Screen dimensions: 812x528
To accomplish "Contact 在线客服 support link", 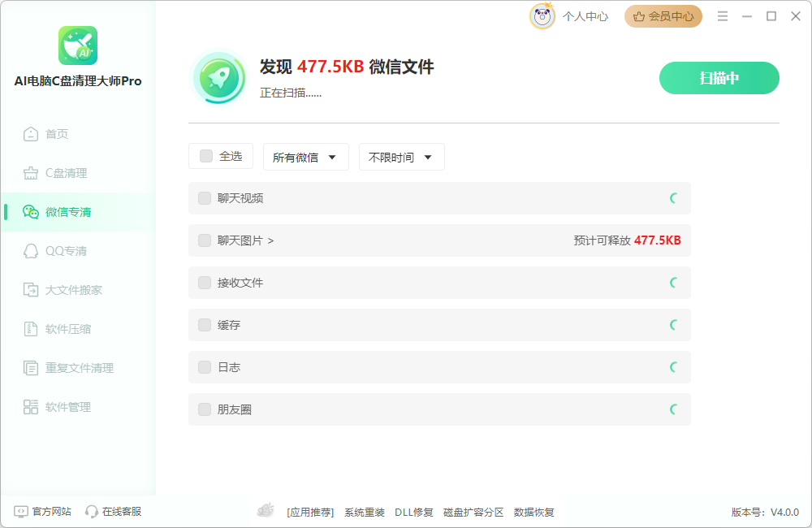I will pos(122,512).
